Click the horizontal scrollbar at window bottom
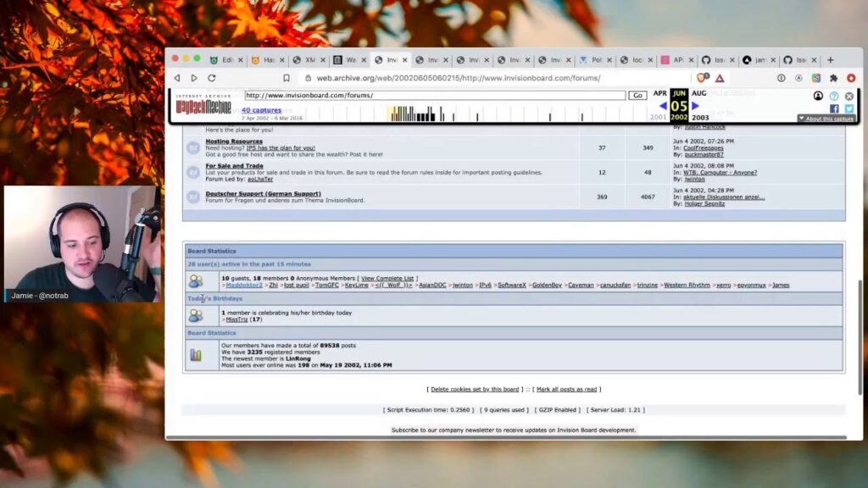This screenshot has height=488, width=868. coord(506,438)
